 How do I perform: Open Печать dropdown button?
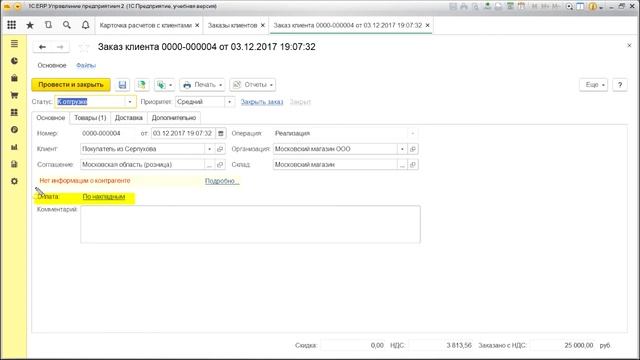[202, 85]
